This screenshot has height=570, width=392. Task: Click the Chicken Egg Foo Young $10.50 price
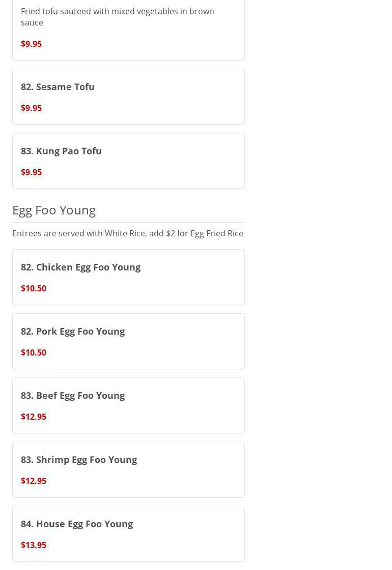point(34,288)
